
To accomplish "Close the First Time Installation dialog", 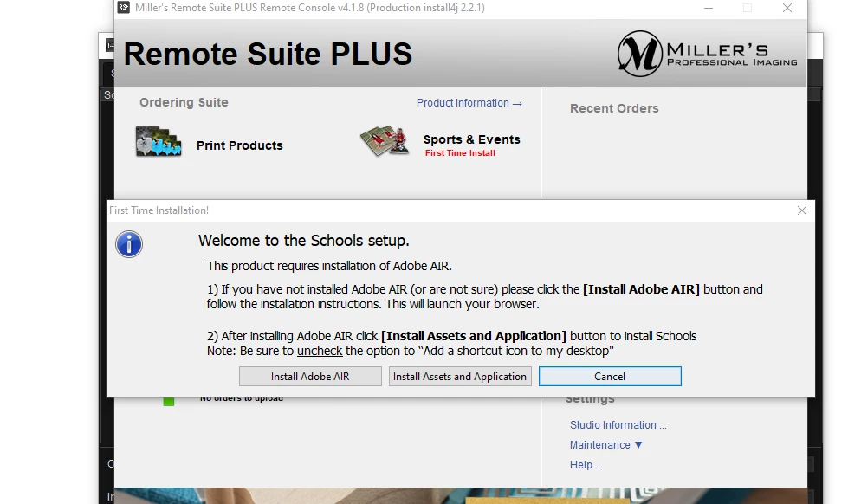I will coord(802,210).
